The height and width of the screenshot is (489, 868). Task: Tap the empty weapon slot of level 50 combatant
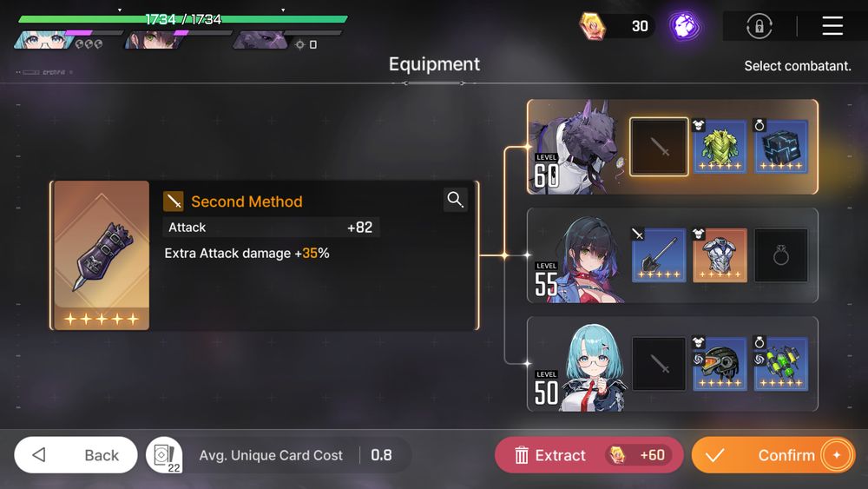tap(659, 364)
